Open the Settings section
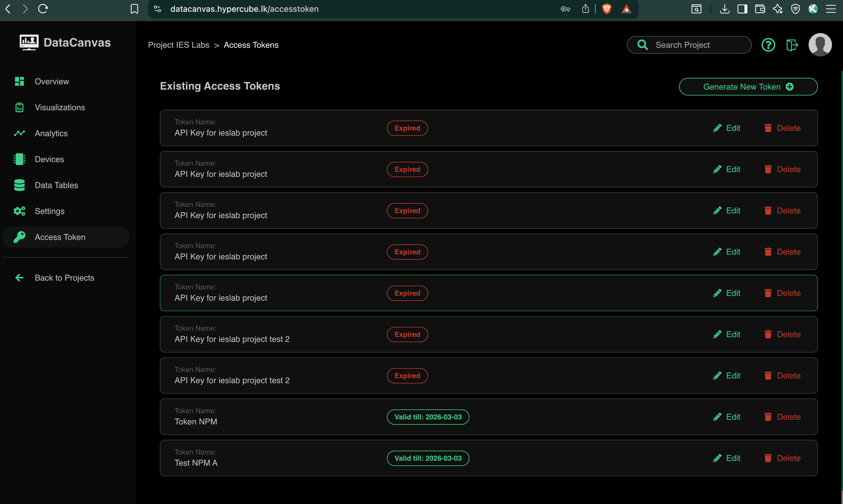The height and width of the screenshot is (504, 843). pyautogui.click(x=49, y=211)
